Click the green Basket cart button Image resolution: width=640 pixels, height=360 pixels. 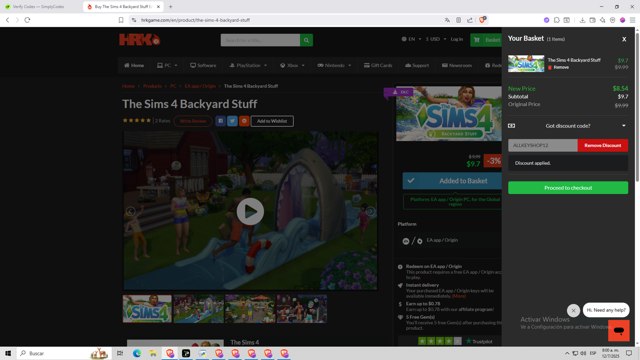point(486,40)
